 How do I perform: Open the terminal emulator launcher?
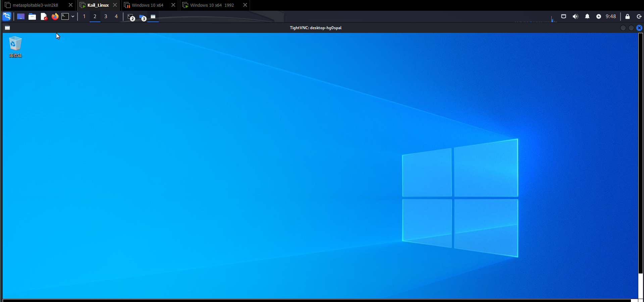pyautogui.click(x=65, y=16)
